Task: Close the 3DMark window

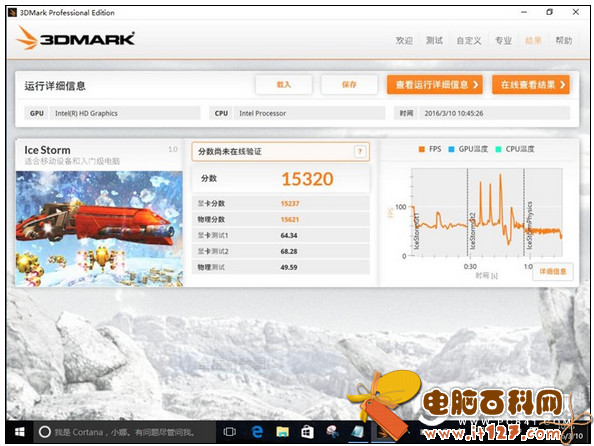Action: click(x=576, y=12)
